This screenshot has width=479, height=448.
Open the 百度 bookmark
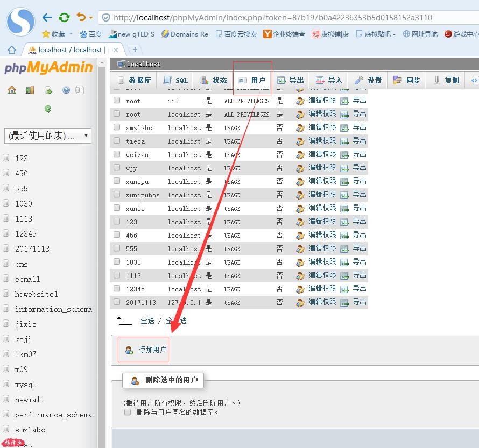(x=91, y=34)
